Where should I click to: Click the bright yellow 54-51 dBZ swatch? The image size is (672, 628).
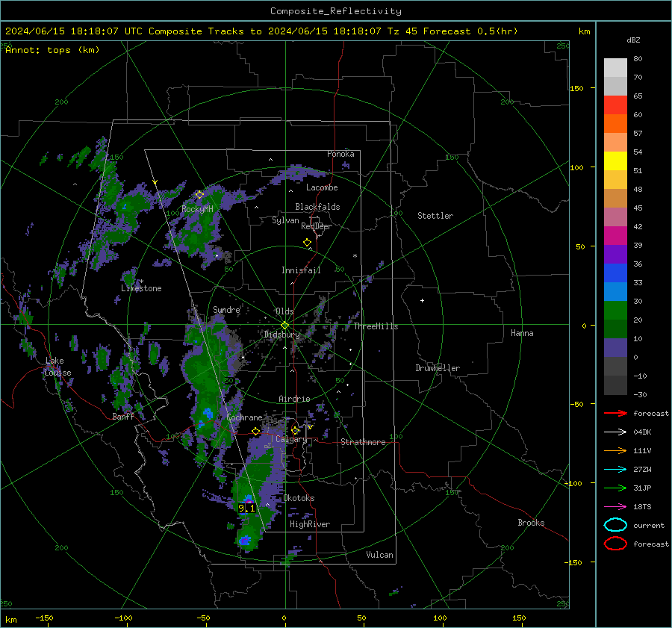[615, 161]
